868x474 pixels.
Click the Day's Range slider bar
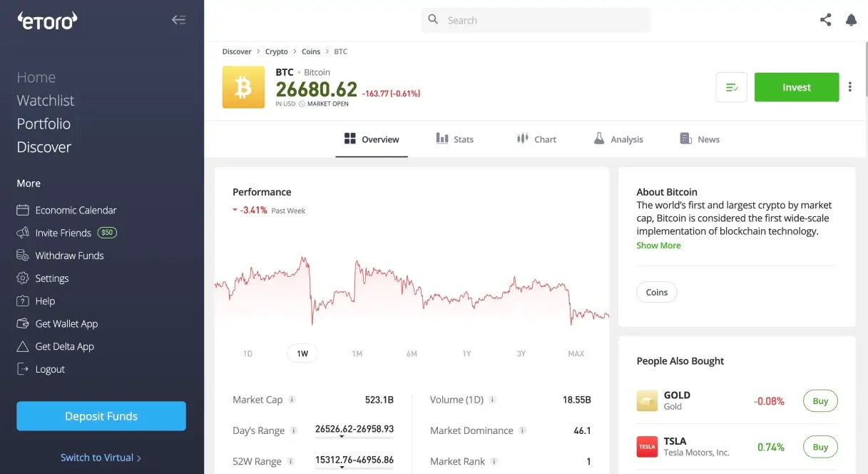[354, 436]
